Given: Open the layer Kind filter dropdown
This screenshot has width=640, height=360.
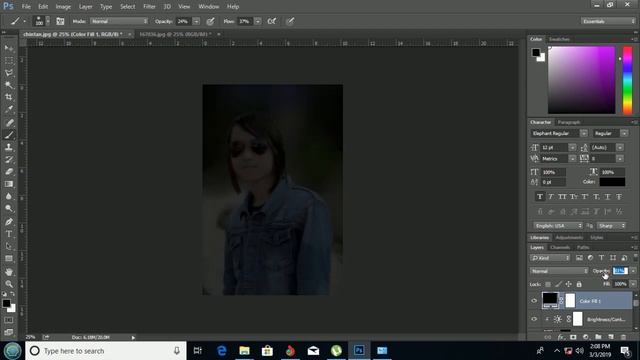Looking at the screenshot, I should [x=550, y=258].
